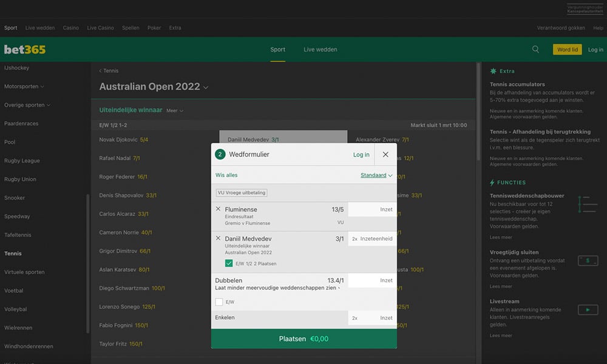Click the Fluminense Inzet stake field
This screenshot has width=607, height=364.
click(x=373, y=209)
